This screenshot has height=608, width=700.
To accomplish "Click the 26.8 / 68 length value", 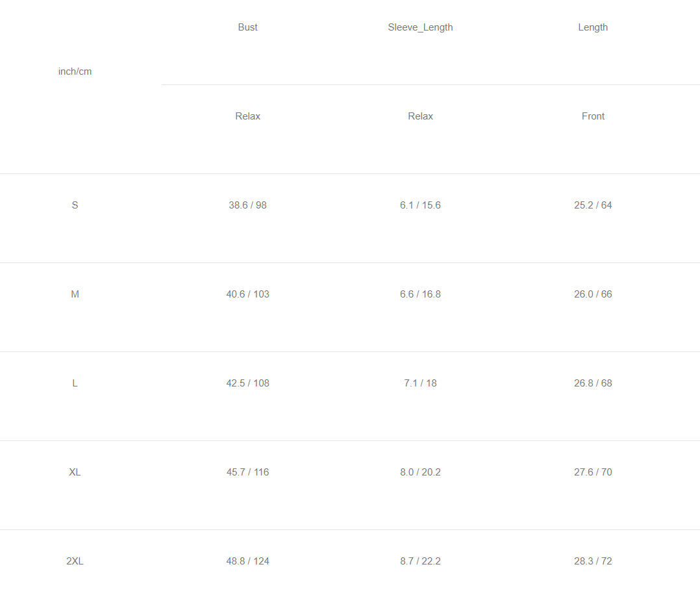I will (593, 383).
